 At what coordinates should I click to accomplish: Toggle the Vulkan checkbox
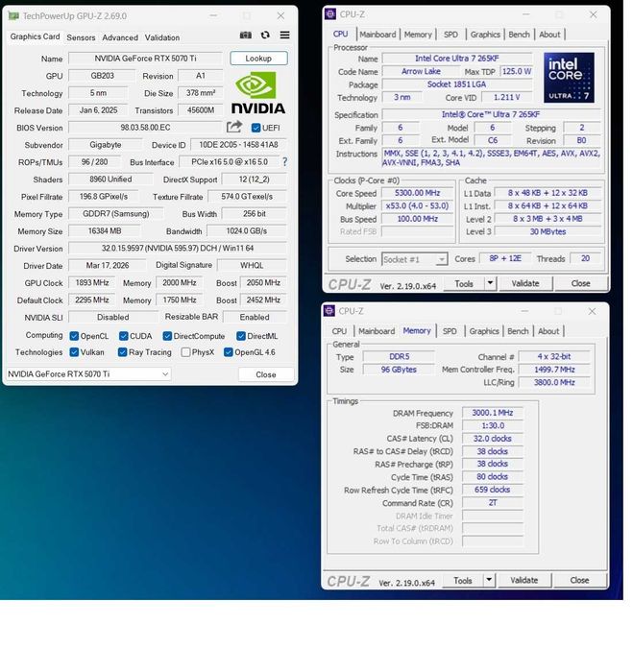(74, 352)
